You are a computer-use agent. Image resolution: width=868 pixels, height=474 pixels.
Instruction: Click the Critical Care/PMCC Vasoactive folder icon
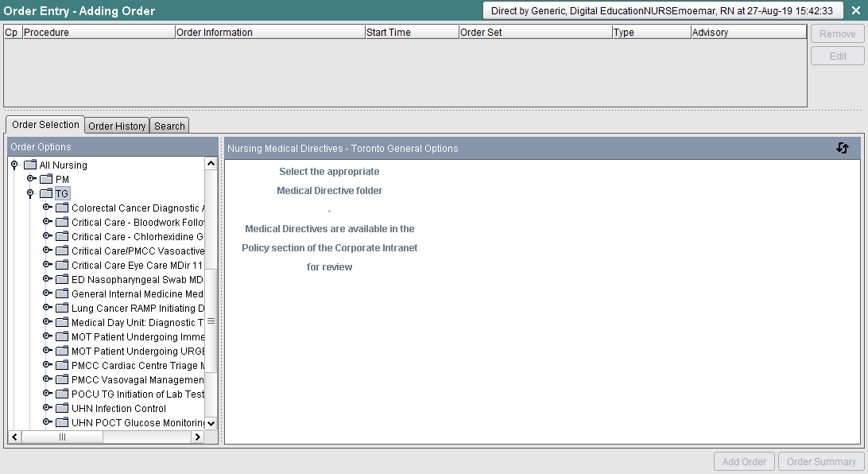(63, 251)
